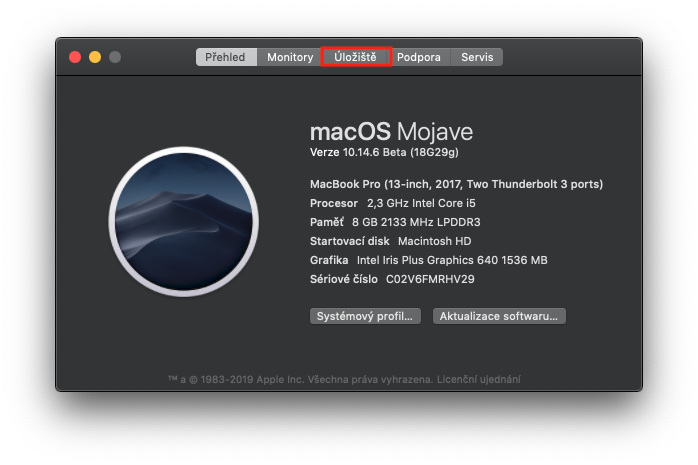Click processor value 2,3 GHz Intel Core i5

tap(421, 203)
